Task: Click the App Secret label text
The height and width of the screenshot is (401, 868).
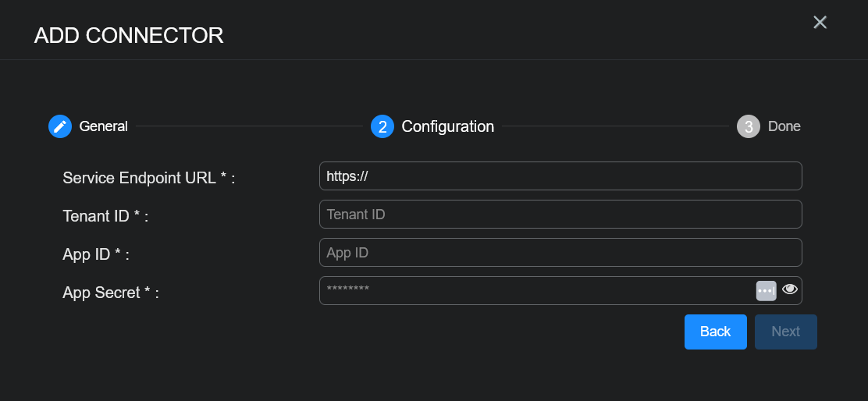Action: pos(111,293)
